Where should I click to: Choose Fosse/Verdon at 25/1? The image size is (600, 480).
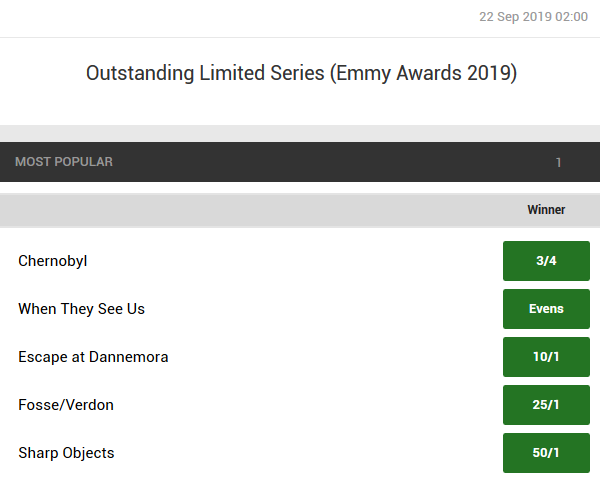pyautogui.click(x=546, y=405)
